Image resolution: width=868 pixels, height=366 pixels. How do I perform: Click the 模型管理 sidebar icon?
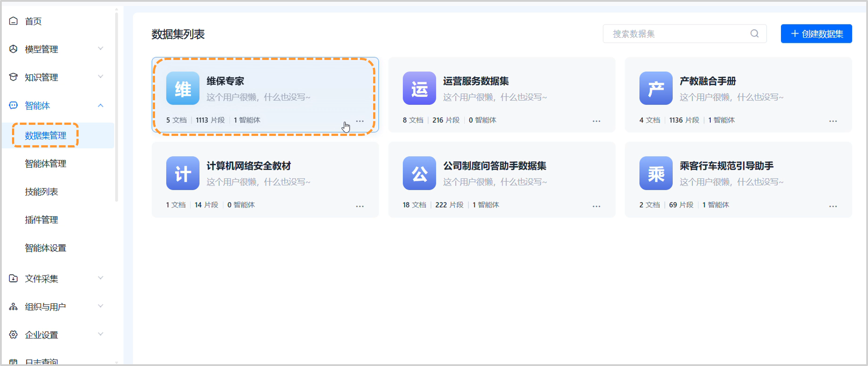(13, 49)
